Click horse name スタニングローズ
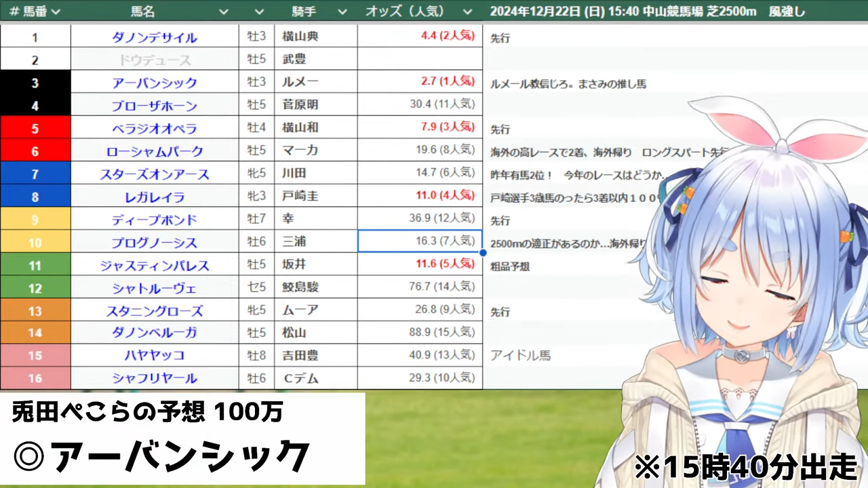Screen dimensions: 868x488 [x=155, y=311]
